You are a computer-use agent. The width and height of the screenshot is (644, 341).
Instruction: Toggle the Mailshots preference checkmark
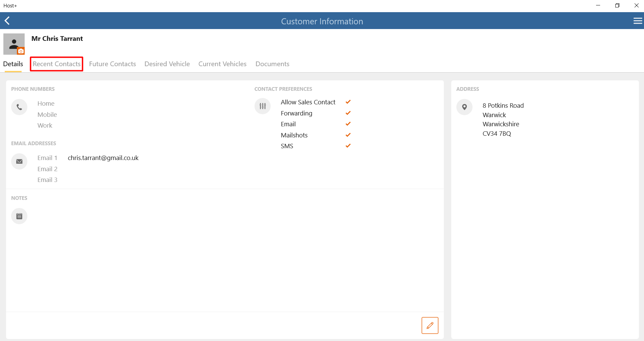click(x=348, y=135)
